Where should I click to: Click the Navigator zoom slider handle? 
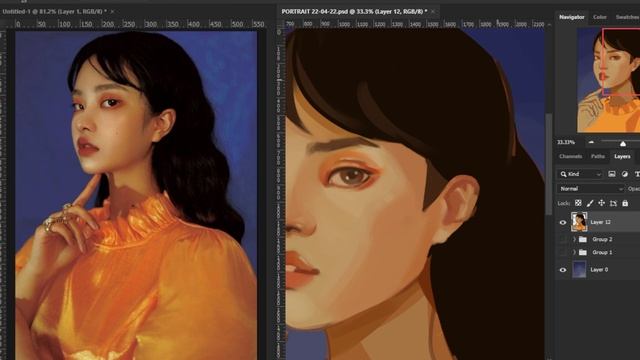pos(623,143)
